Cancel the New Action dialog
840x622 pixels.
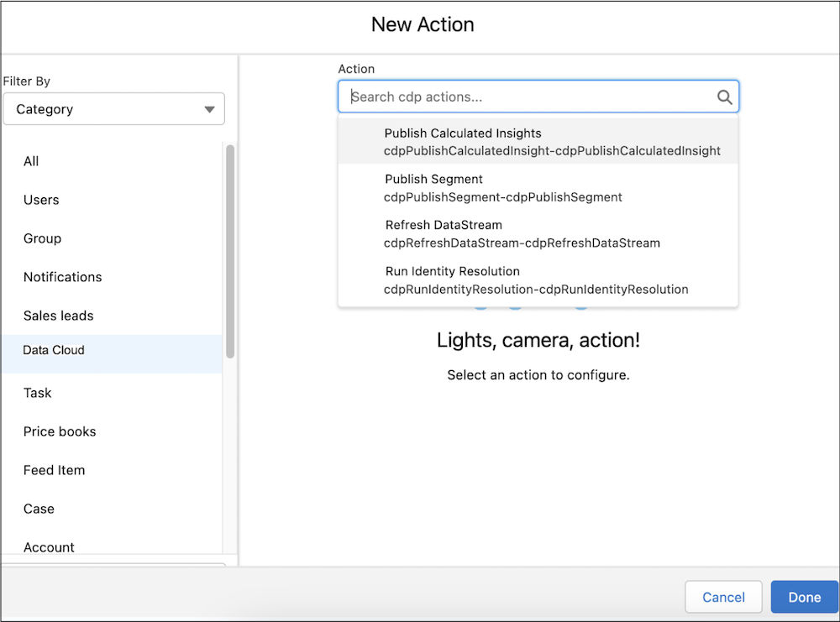point(723,597)
